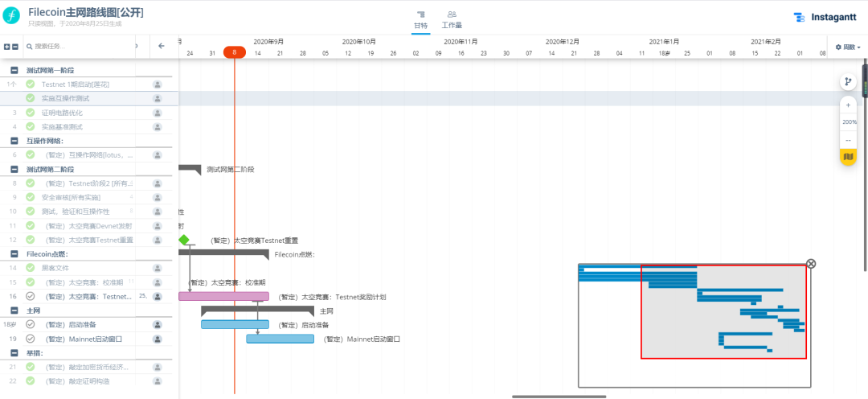Collapse the 测试网第二阶段 group
Screen dimensions: 868x399
point(15,169)
